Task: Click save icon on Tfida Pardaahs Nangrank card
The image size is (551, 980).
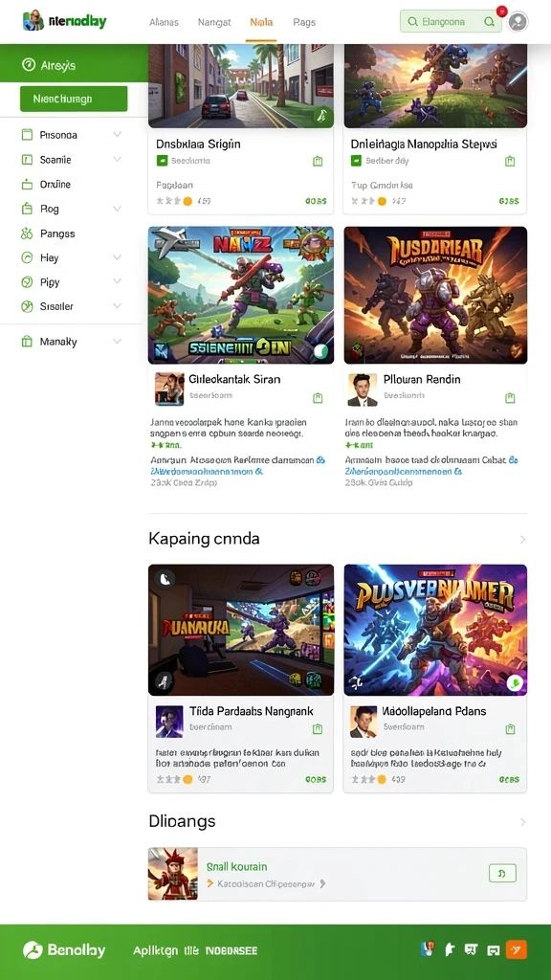Action: (x=318, y=728)
